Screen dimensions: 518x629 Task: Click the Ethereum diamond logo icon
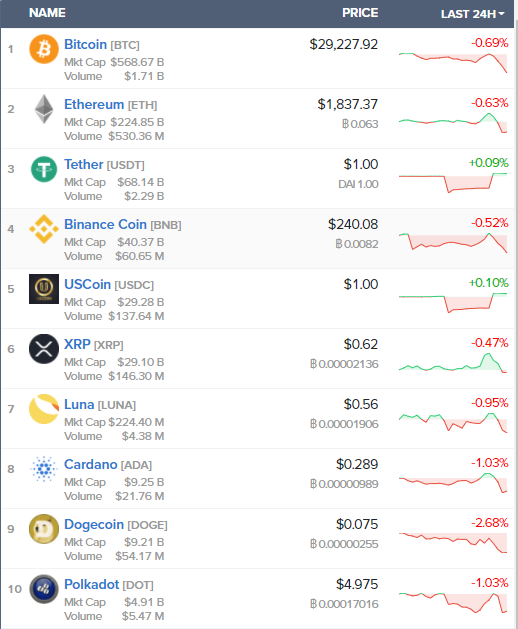coord(44,109)
